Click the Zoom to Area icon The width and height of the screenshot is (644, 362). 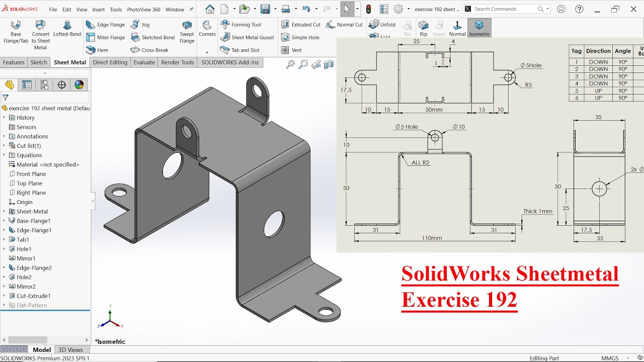point(303,64)
